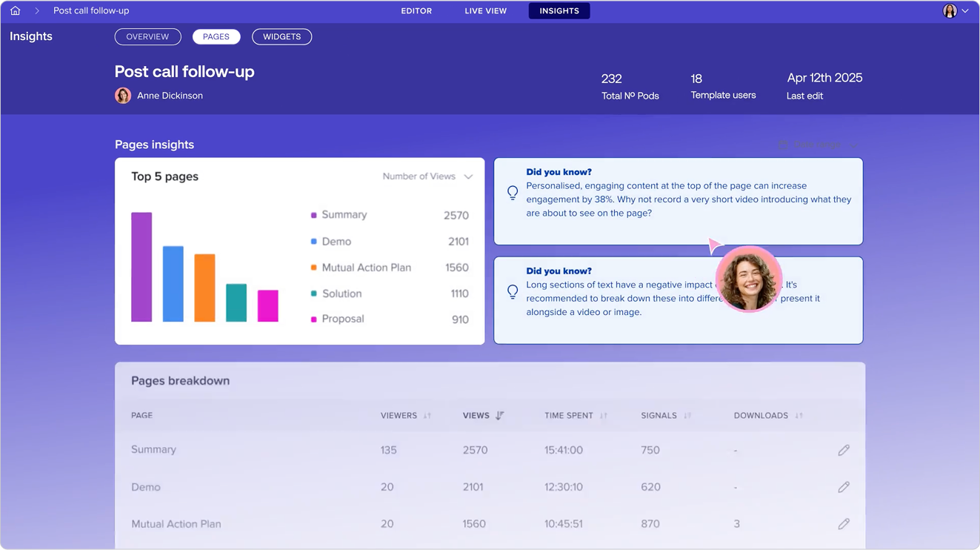Click the '1110' Solution views value

tap(460, 294)
